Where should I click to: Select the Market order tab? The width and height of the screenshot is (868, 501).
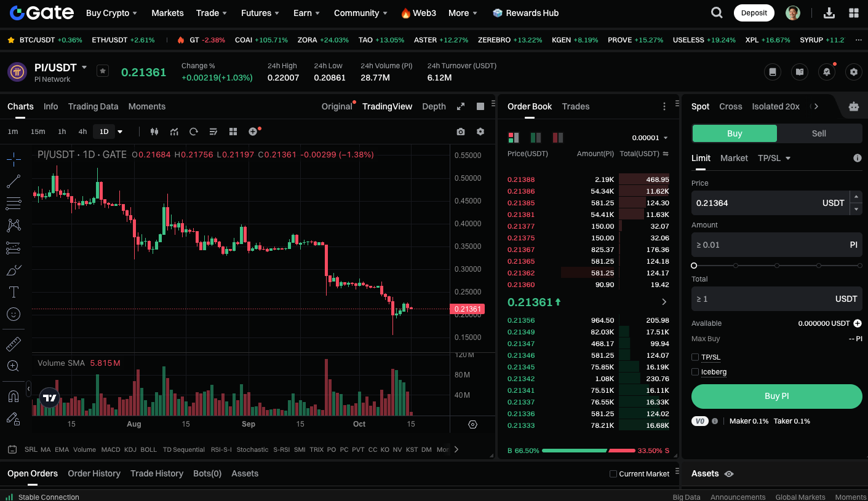(734, 158)
